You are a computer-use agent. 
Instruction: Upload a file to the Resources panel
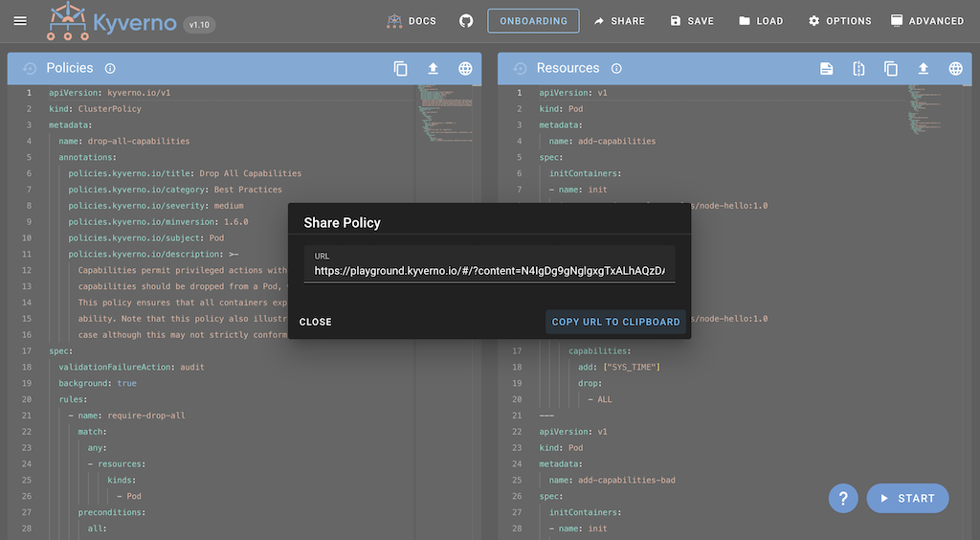coord(924,68)
